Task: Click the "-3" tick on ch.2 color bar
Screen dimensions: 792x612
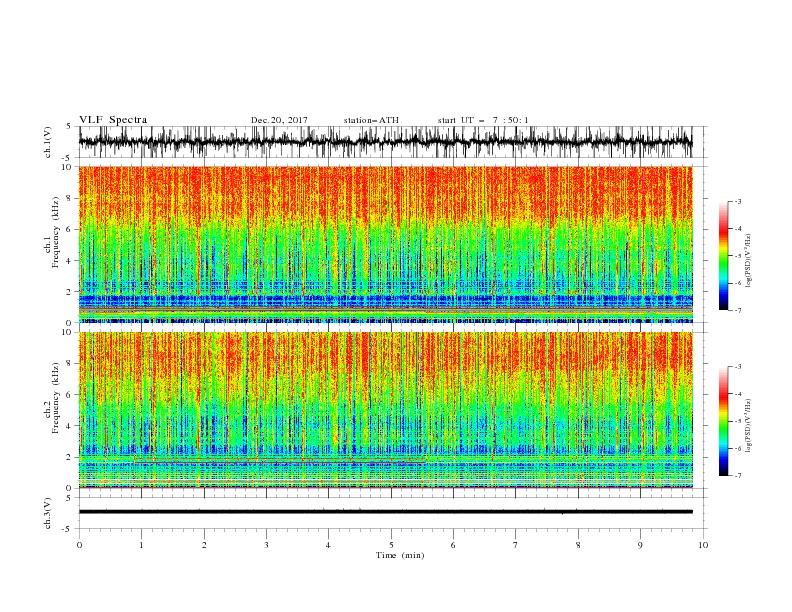Action: point(737,367)
